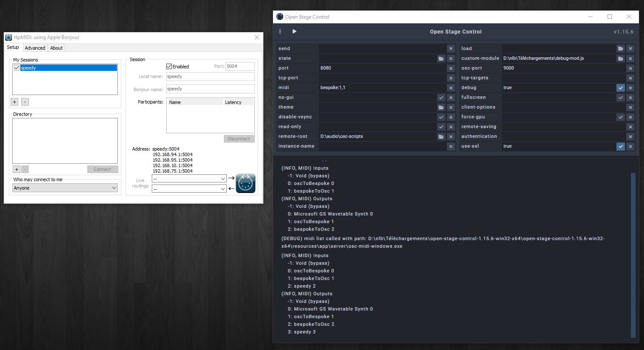Clear the osc-port 9000 value
644x350 pixels.
click(630, 68)
